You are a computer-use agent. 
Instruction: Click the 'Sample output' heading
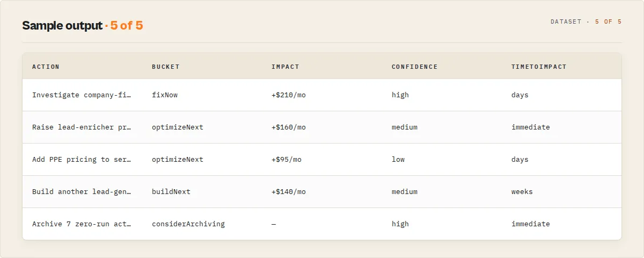pyautogui.click(x=62, y=25)
